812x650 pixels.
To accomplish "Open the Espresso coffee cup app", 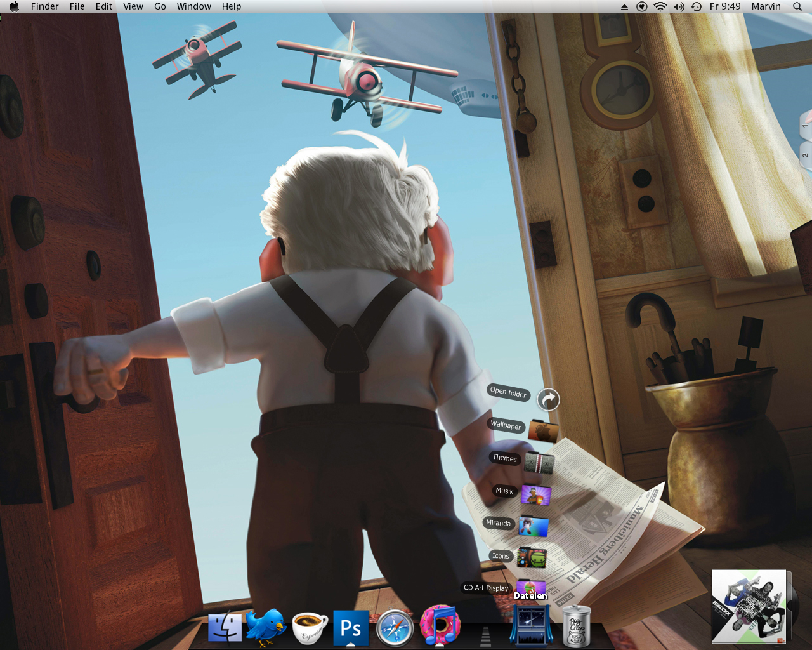I will pyautogui.click(x=310, y=627).
